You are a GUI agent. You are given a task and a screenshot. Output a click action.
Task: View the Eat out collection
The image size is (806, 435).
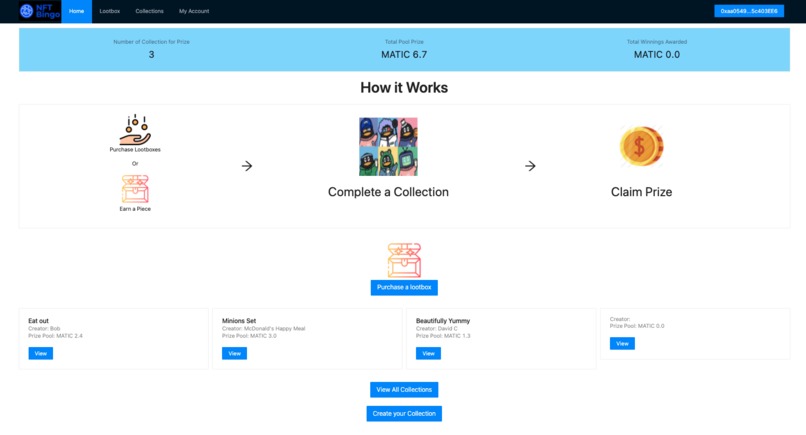(x=41, y=353)
